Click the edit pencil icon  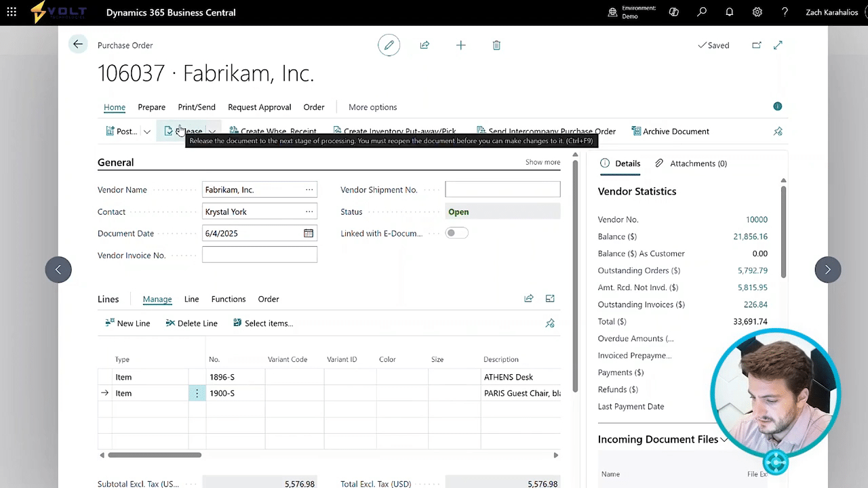(x=389, y=45)
